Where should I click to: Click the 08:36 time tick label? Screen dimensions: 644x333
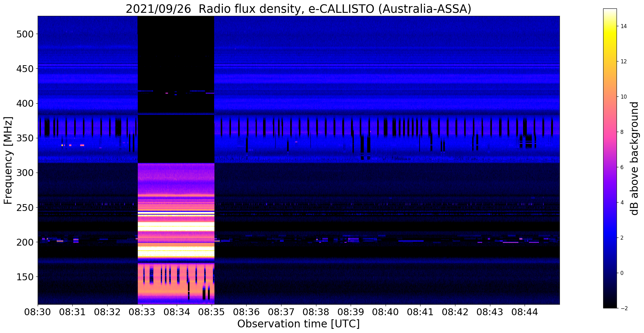247,312
